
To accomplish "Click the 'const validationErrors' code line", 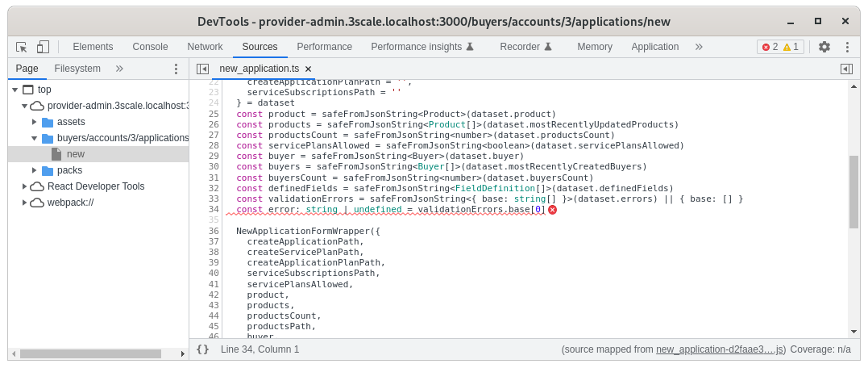I will pos(489,199).
